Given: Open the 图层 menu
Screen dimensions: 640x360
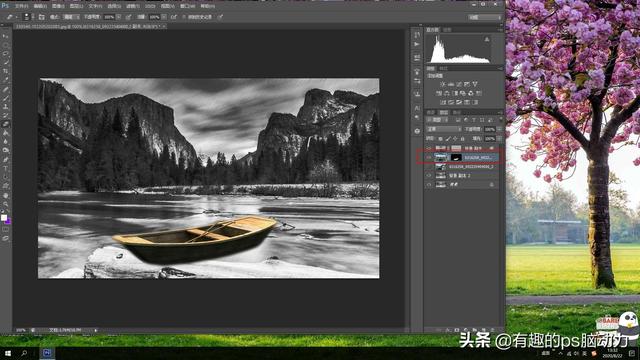Looking at the screenshot, I should coord(76,6).
